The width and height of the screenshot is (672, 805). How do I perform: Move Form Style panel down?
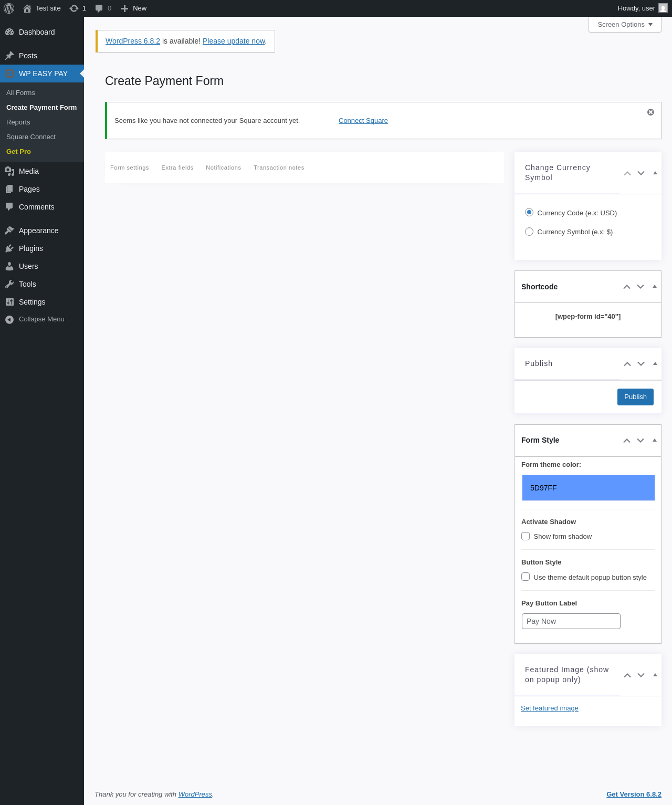[640, 441]
